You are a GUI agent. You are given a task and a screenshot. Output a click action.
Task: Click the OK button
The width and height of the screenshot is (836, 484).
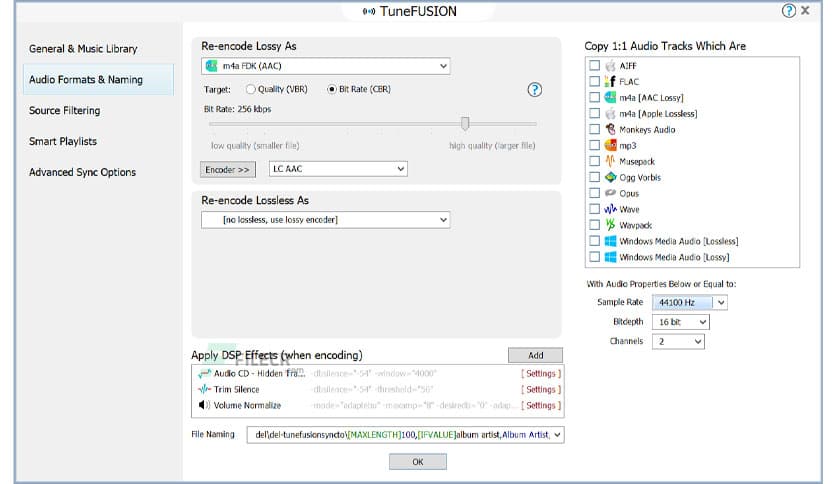pyautogui.click(x=417, y=462)
